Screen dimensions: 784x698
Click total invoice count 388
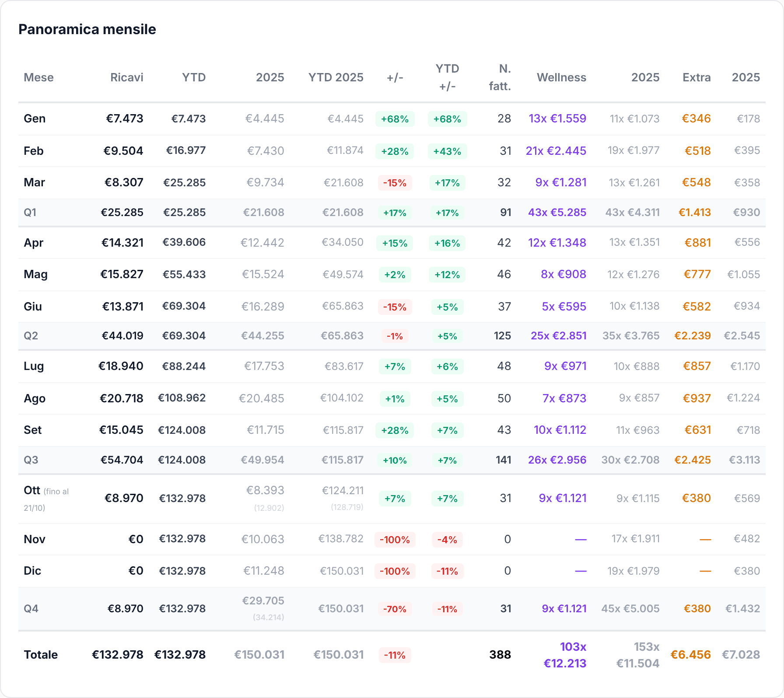[500, 655]
